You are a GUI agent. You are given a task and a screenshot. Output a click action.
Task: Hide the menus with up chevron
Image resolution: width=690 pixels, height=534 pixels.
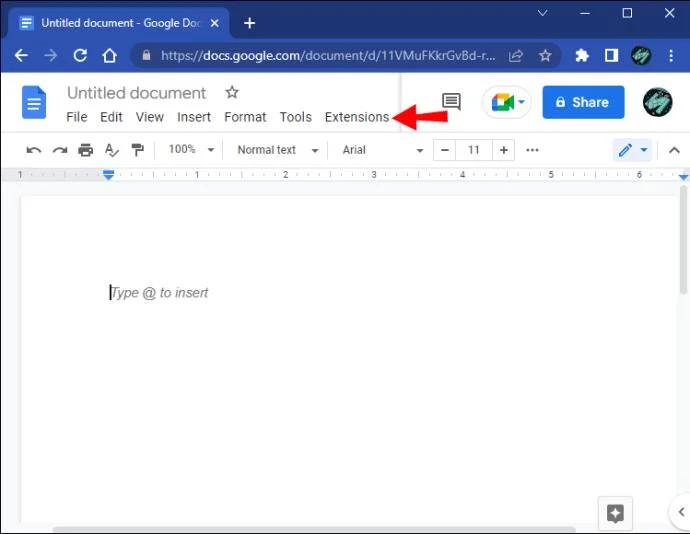(x=674, y=150)
